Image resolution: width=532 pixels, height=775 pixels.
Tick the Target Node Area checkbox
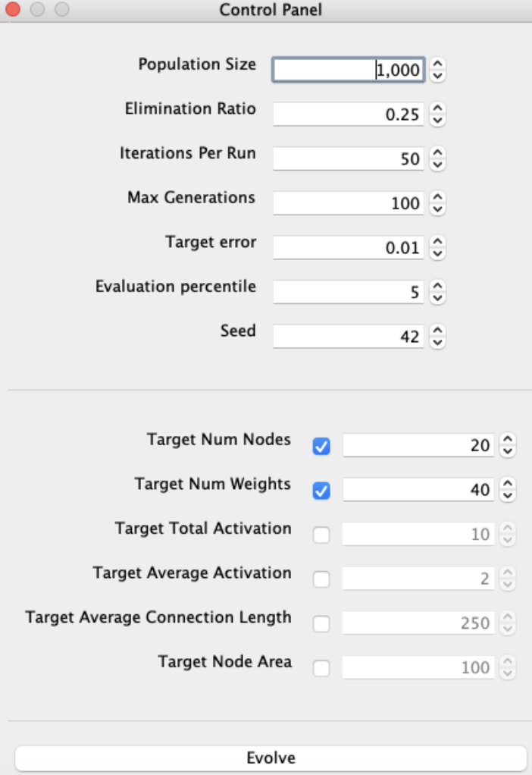321,668
